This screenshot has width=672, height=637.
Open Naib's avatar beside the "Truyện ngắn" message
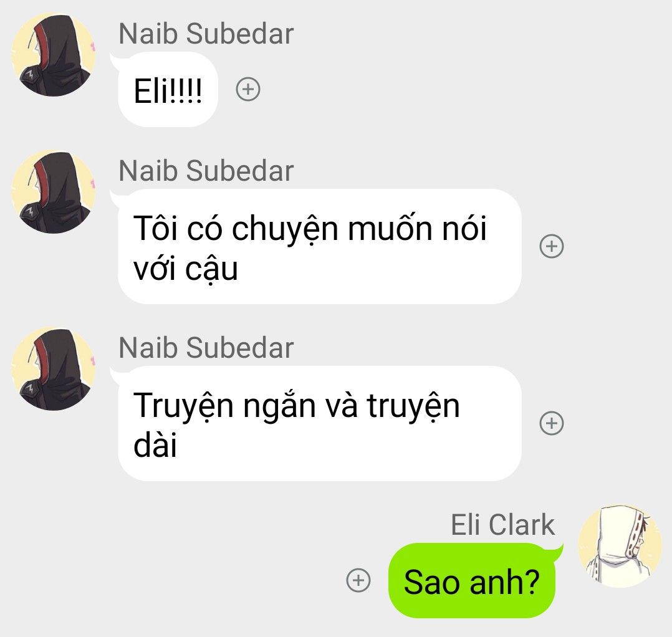(x=53, y=368)
